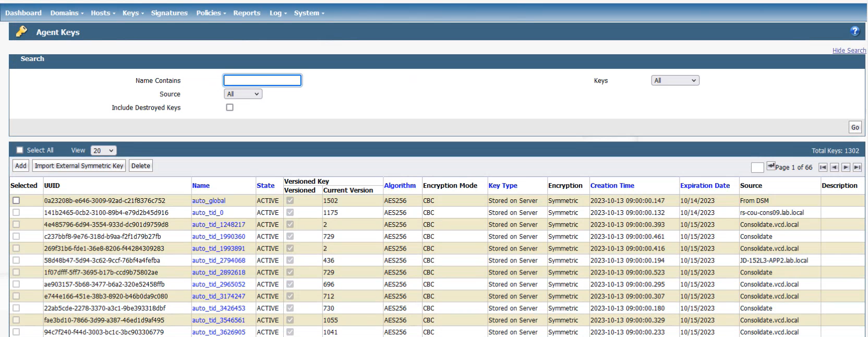The image size is (868, 337).
Task: Open the Dashboard page
Action: click(x=23, y=13)
